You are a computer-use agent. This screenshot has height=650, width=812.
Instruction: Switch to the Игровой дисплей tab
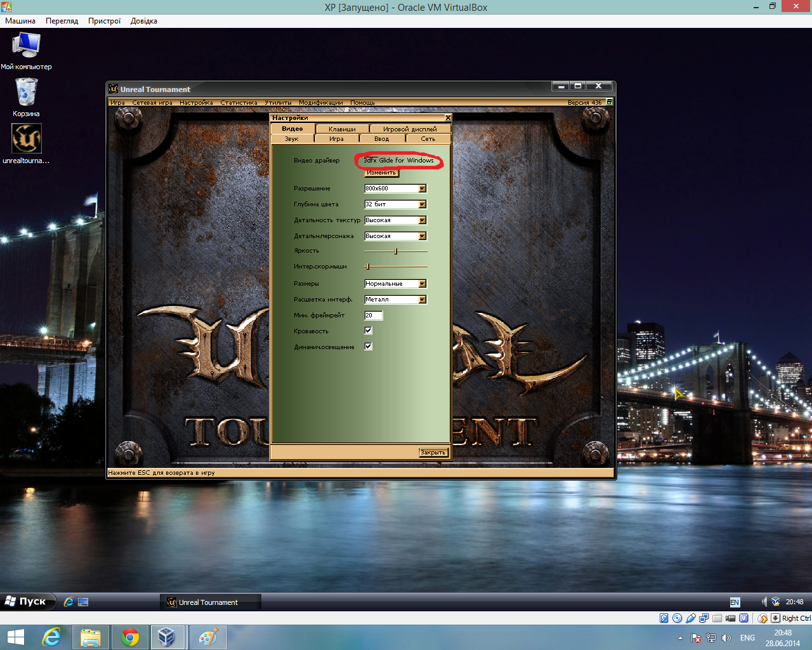point(410,129)
